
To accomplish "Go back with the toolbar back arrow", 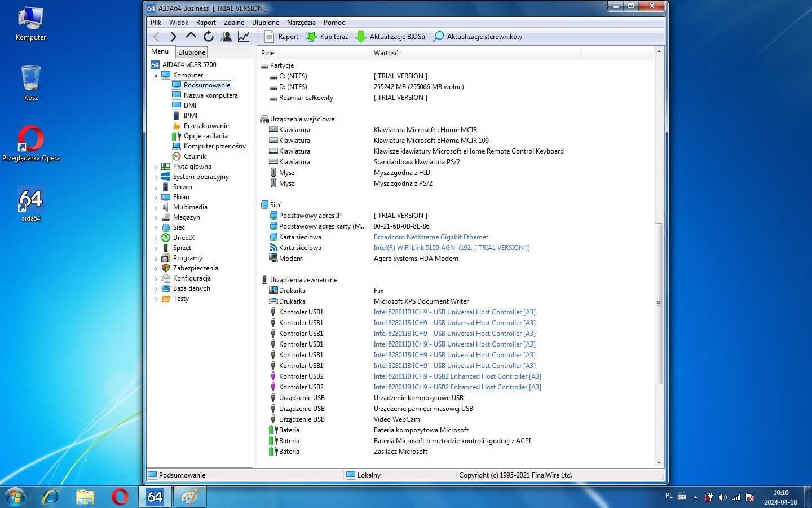I will point(156,37).
